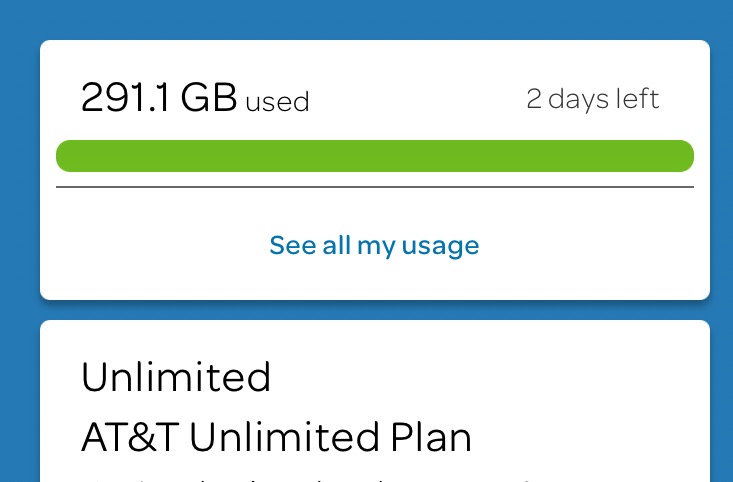Image resolution: width=733 pixels, height=482 pixels.
Task: Click the blue background right of usage card
Action: coord(721,170)
